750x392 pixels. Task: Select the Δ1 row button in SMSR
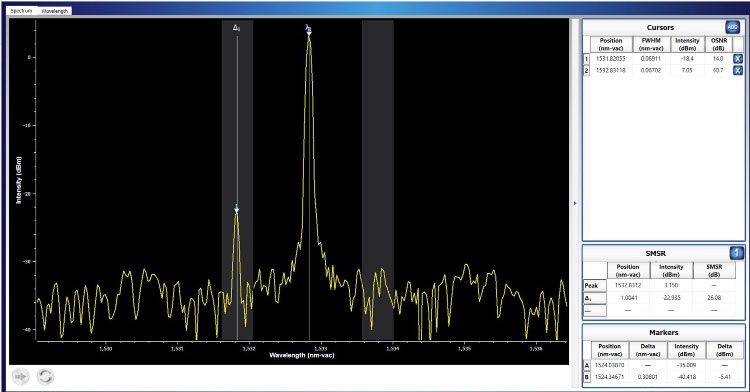(595, 298)
